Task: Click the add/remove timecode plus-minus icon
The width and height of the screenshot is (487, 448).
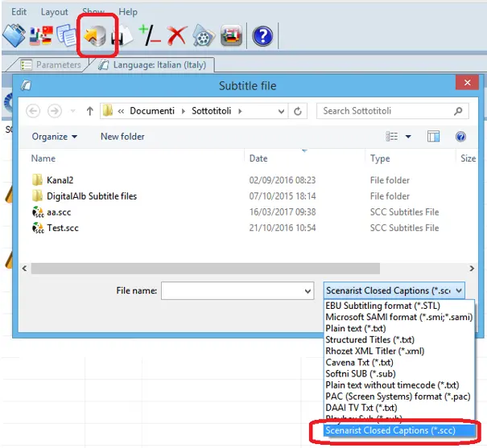Action: pos(150,35)
